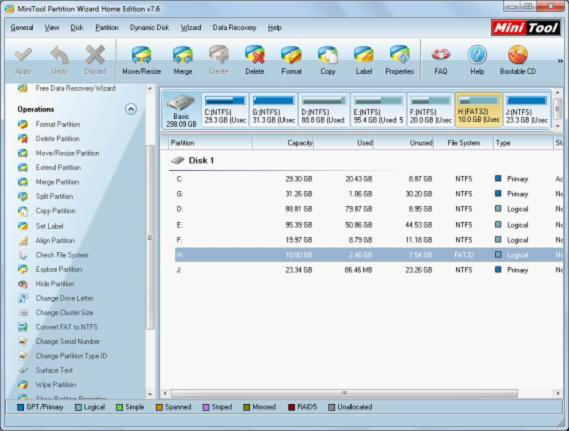This screenshot has width=569, height=431.
Task: Choose Align Partition operation
Action: (55, 241)
